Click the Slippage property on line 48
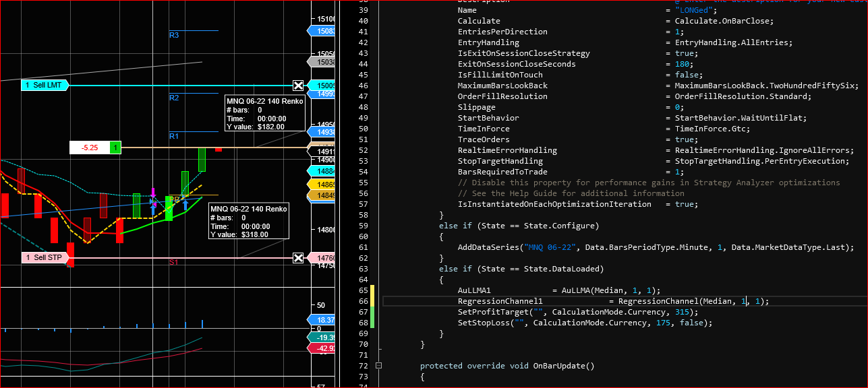868x388 pixels. coord(477,107)
